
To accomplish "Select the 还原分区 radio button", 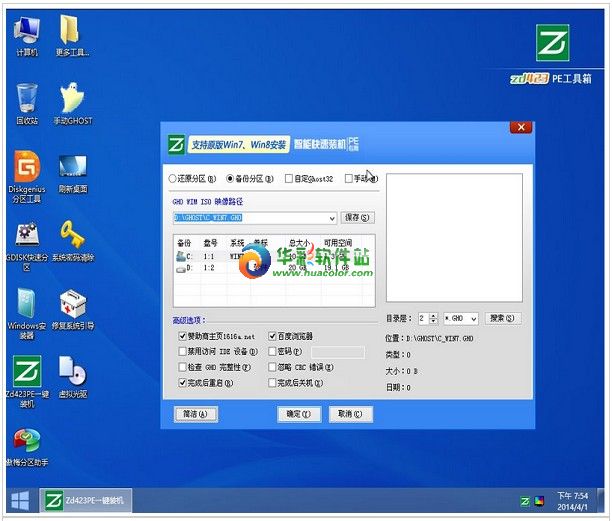I will 172,179.
